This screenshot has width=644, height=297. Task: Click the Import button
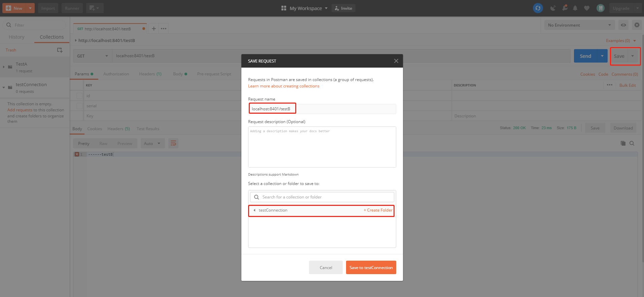pyautogui.click(x=48, y=8)
